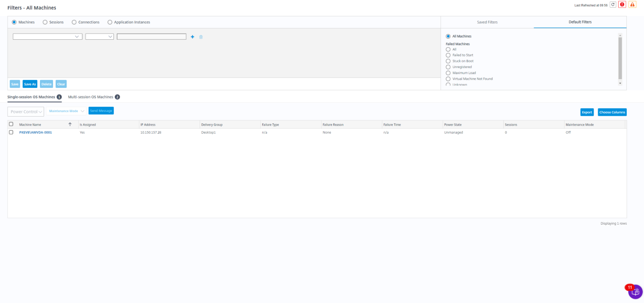This screenshot has height=303, width=644.
Task: Click the refresh icon next to Last Refreshed
Action: [x=613, y=5]
